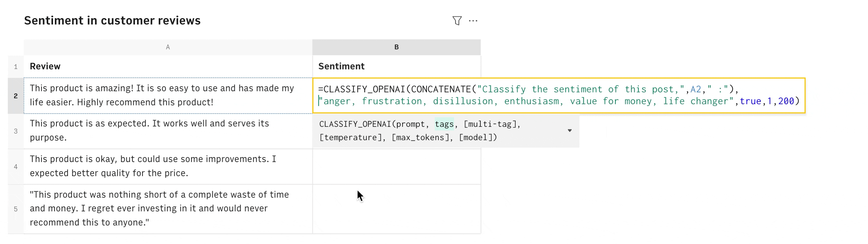Image resolution: width=868 pixels, height=244 pixels.
Task: Open the filter icon for the table
Action: (457, 21)
